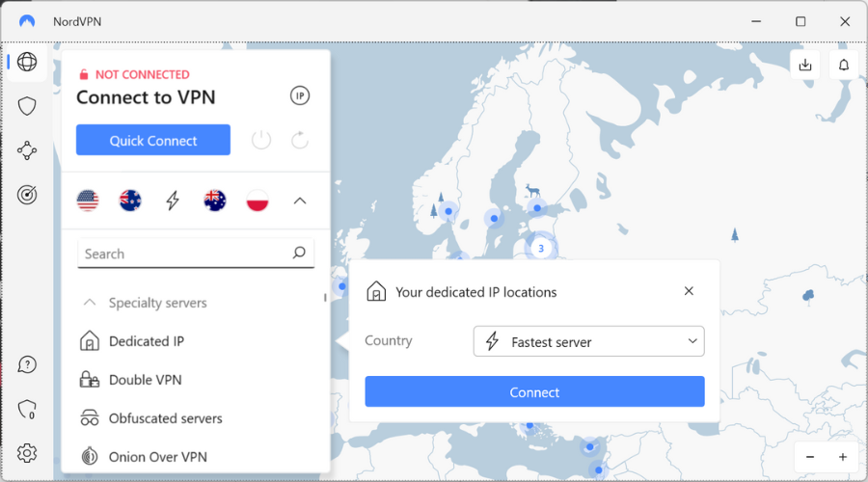Click the Norway server dot on map

[448, 211]
